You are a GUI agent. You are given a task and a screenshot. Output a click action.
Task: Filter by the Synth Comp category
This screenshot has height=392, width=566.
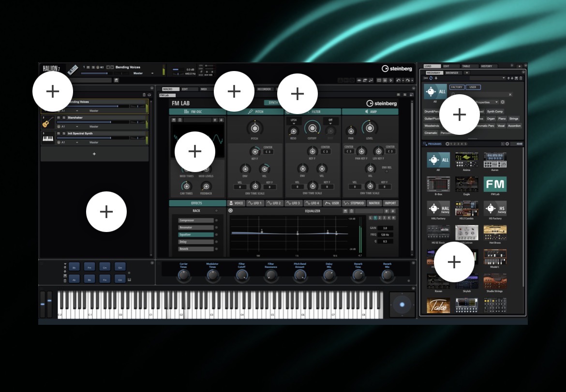[x=495, y=112]
